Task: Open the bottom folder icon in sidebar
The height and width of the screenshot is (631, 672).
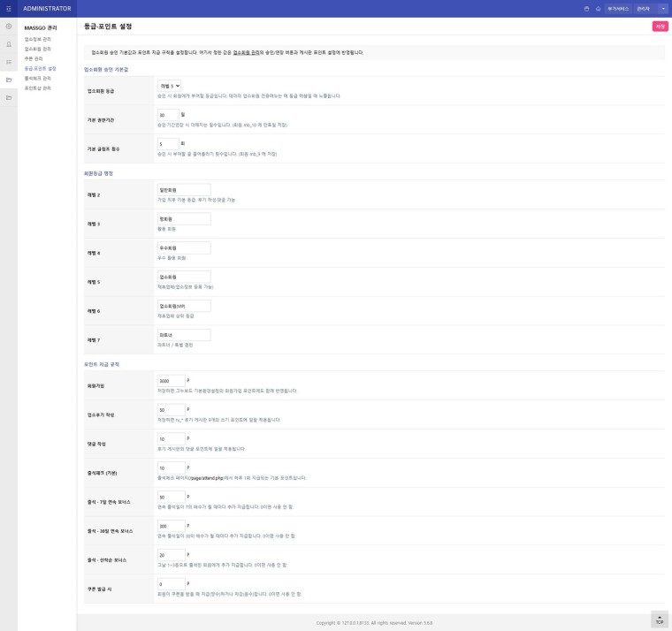Action: point(9,98)
